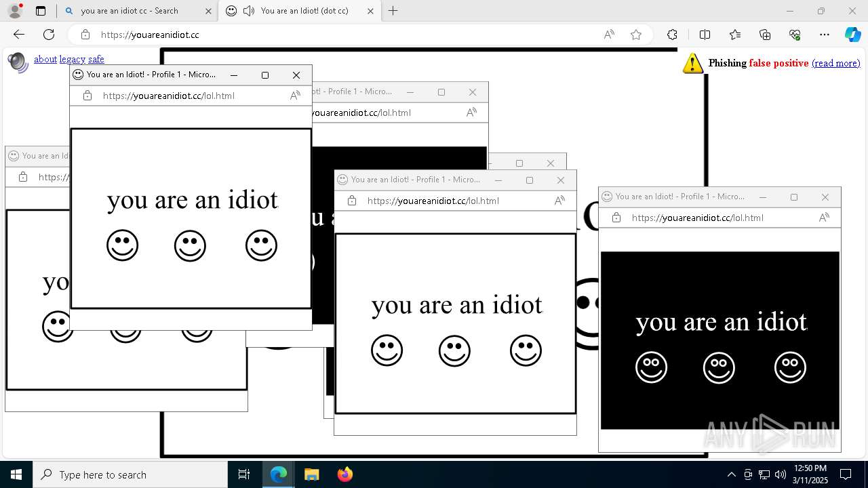Refresh the youareanidiot.cc page

[x=49, y=35]
